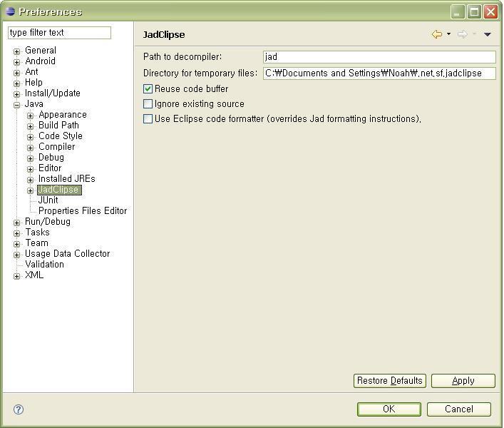Expand the Code Style subnode

coord(30,137)
